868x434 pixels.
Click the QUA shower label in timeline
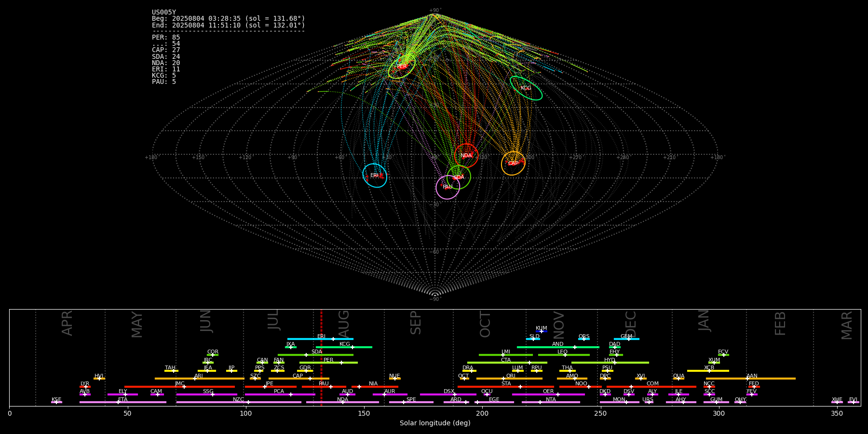(678, 376)
